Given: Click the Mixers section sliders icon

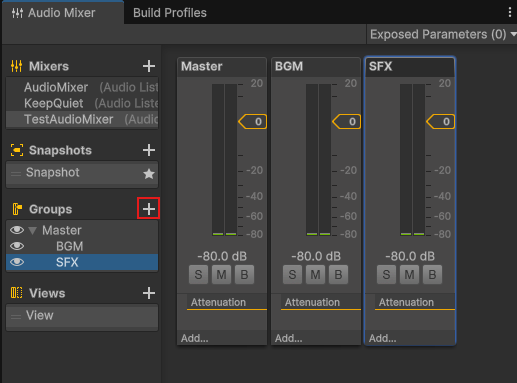Looking at the screenshot, I should (x=16, y=66).
